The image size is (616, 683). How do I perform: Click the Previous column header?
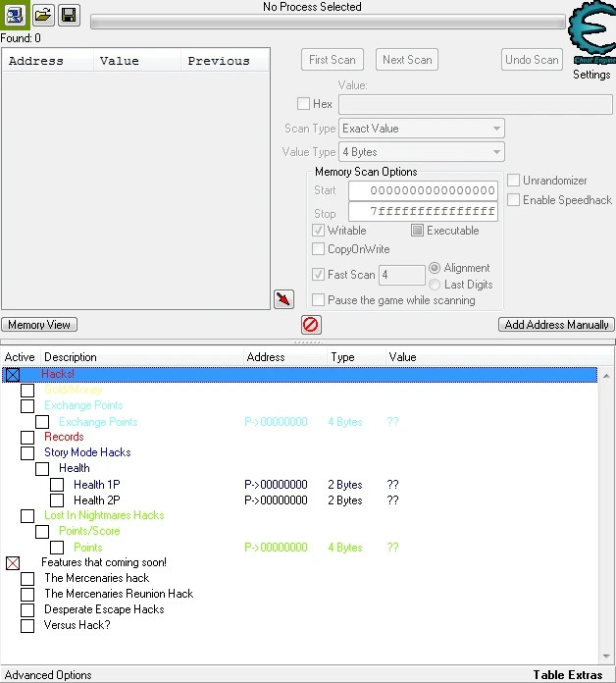(225, 61)
